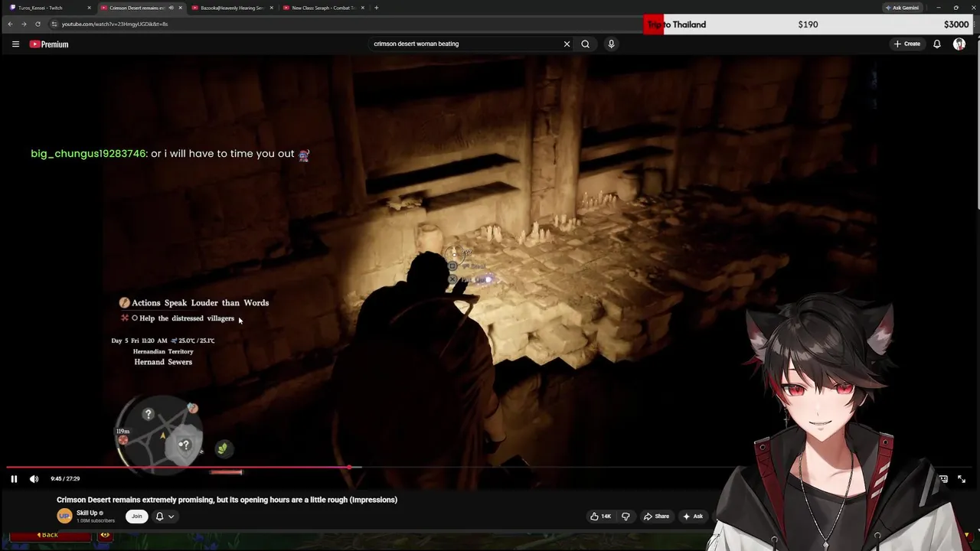
Task: Mute audio on the Crimson Desert tab
Action: coord(171,8)
